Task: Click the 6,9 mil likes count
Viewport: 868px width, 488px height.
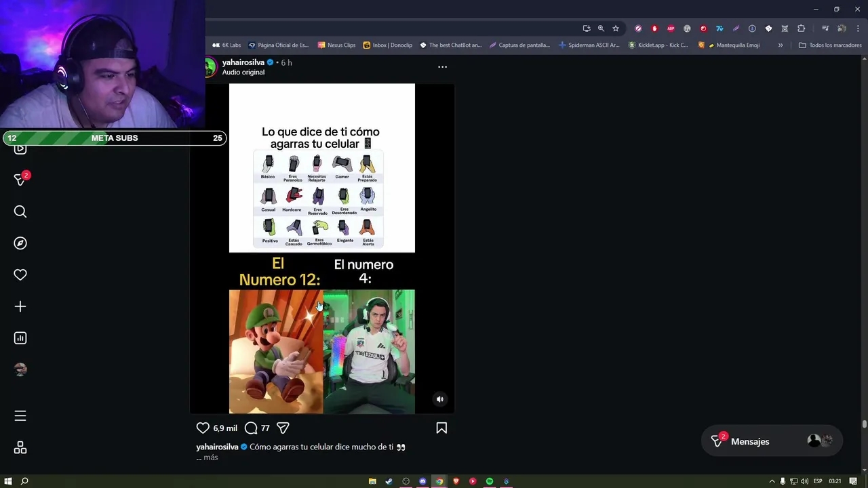Action: [225, 428]
